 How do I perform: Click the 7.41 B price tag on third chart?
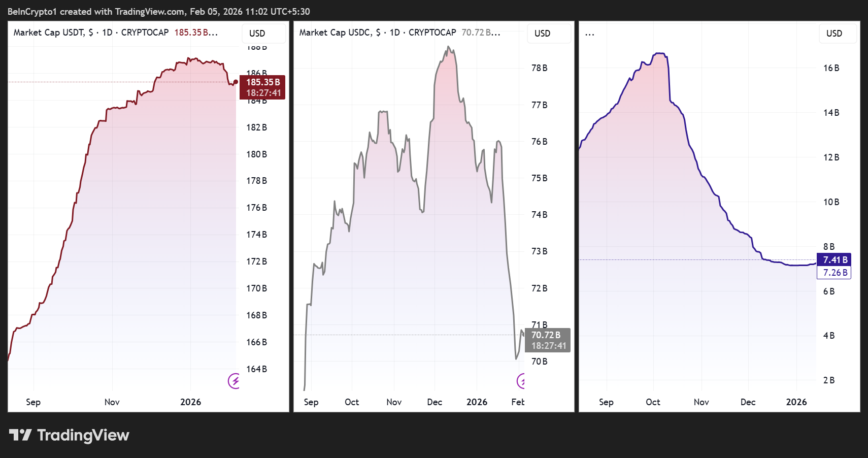[x=834, y=259]
